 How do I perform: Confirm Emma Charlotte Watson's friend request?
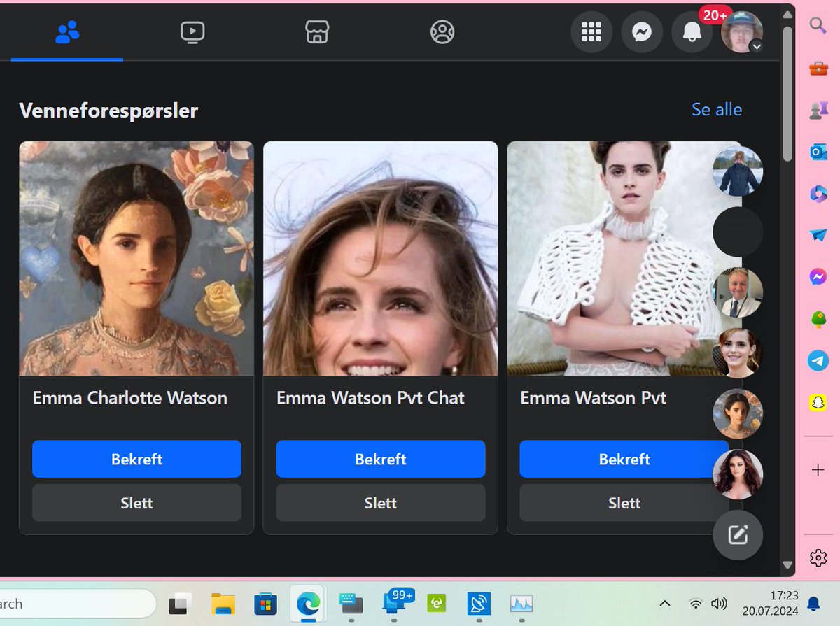click(136, 459)
